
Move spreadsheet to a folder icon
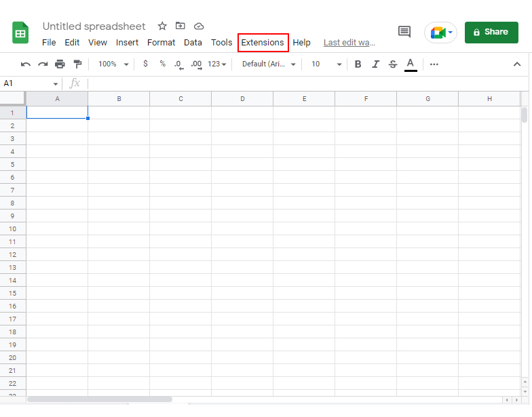tap(180, 26)
